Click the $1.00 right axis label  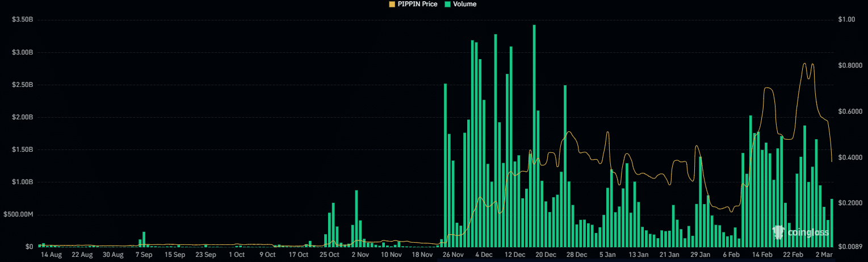coord(846,20)
